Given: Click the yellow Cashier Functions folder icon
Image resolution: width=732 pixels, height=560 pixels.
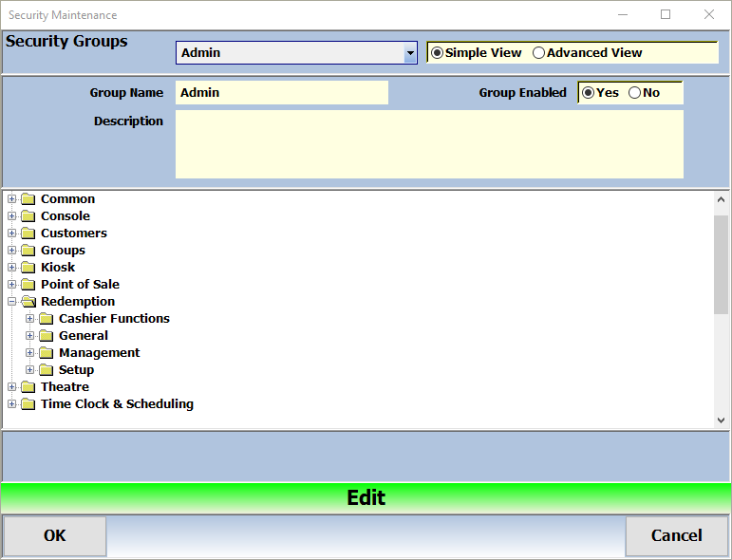Looking at the screenshot, I should pyautogui.click(x=46, y=319).
